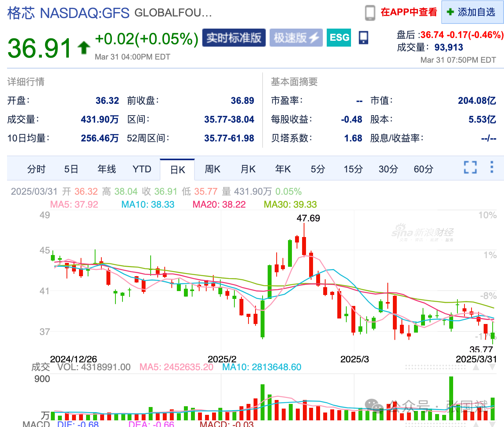Image resolution: width=504 pixels, height=427 pixels.
Task: Click the 市值 value 204.08亿
Action: pos(477,101)
